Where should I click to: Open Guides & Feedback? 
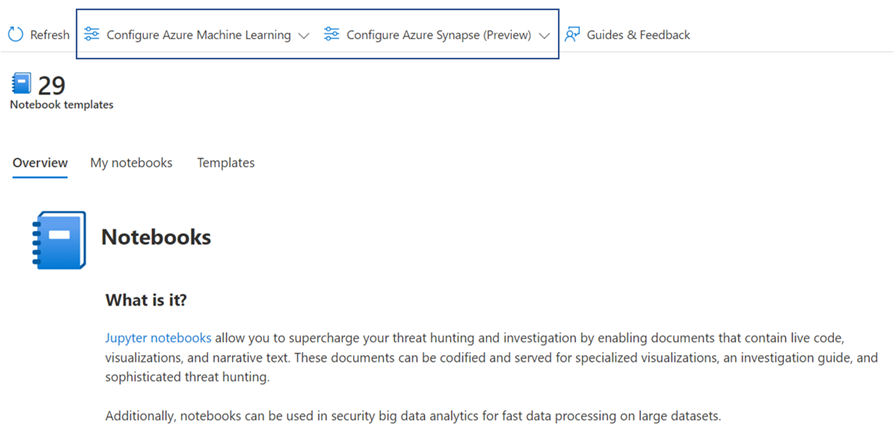638,35
